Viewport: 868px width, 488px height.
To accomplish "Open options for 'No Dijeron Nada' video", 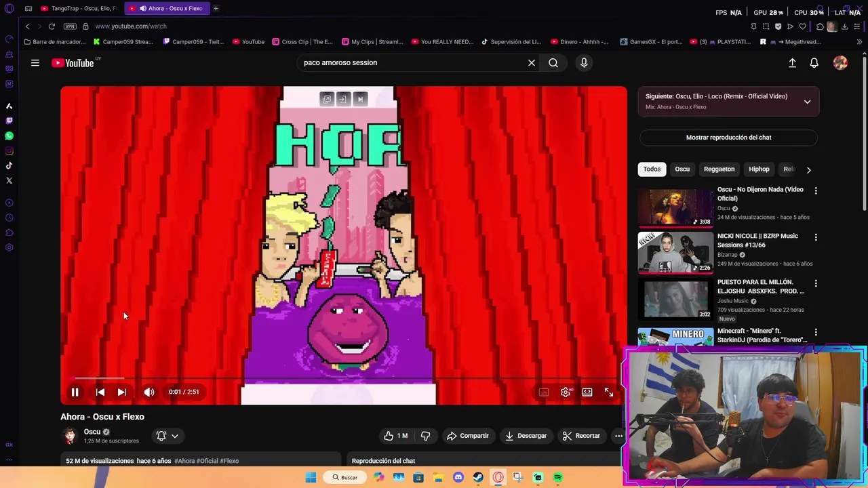I will click(x=816, y=191).
